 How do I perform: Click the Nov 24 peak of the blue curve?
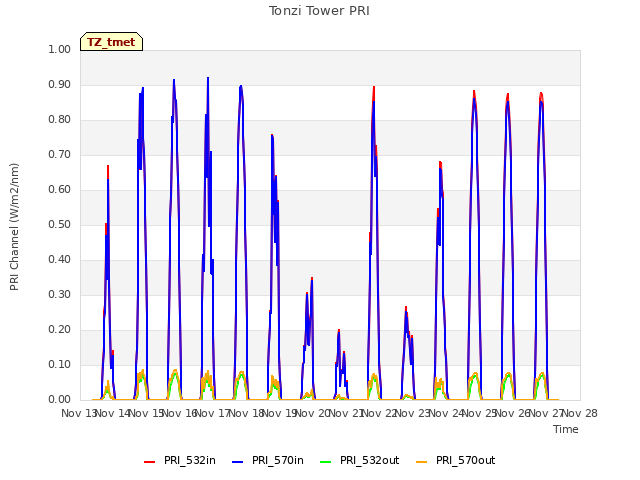pos(474,98)
